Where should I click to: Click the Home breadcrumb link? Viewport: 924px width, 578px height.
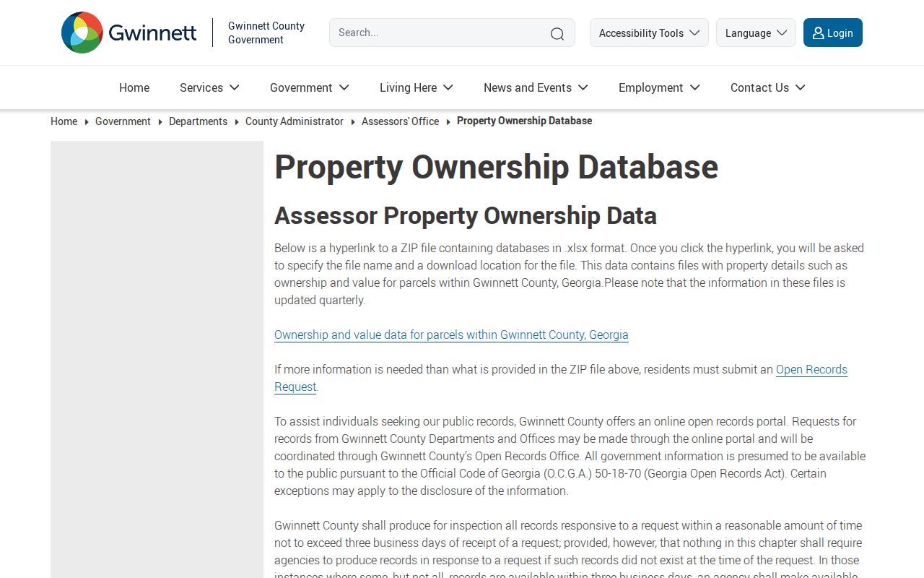[64, 121]
